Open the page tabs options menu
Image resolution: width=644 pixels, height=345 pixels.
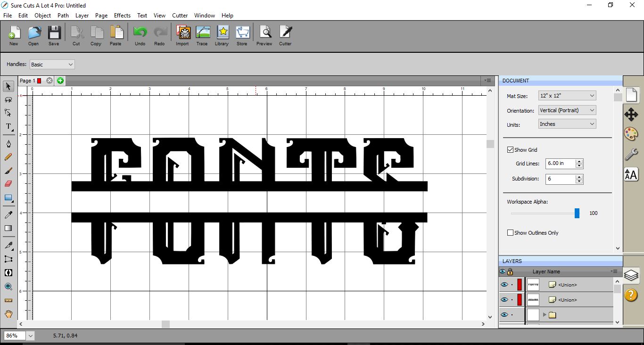[x=488, y=81]
